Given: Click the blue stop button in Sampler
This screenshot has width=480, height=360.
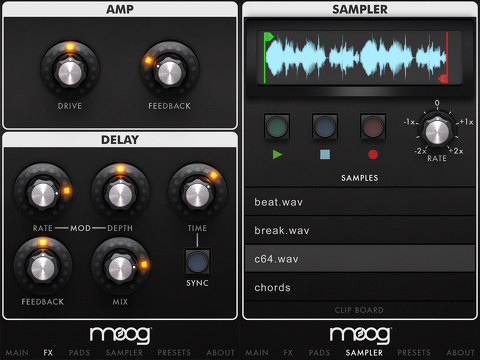Looking at the screenshot, I should (x=325, y=126).
